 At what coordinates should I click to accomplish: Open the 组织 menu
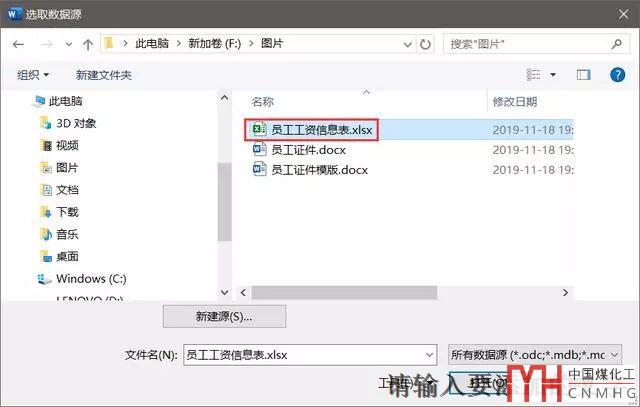point(33,75)
